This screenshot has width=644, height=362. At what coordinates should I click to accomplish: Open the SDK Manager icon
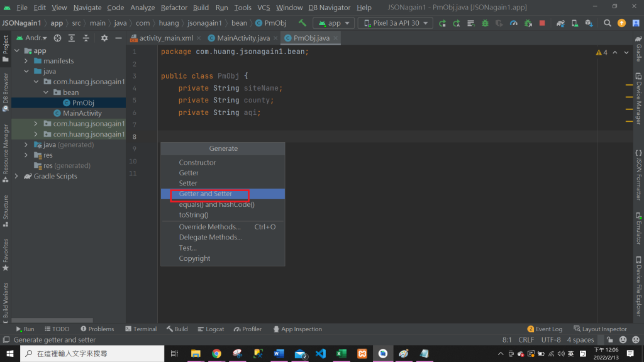(589, 23)
